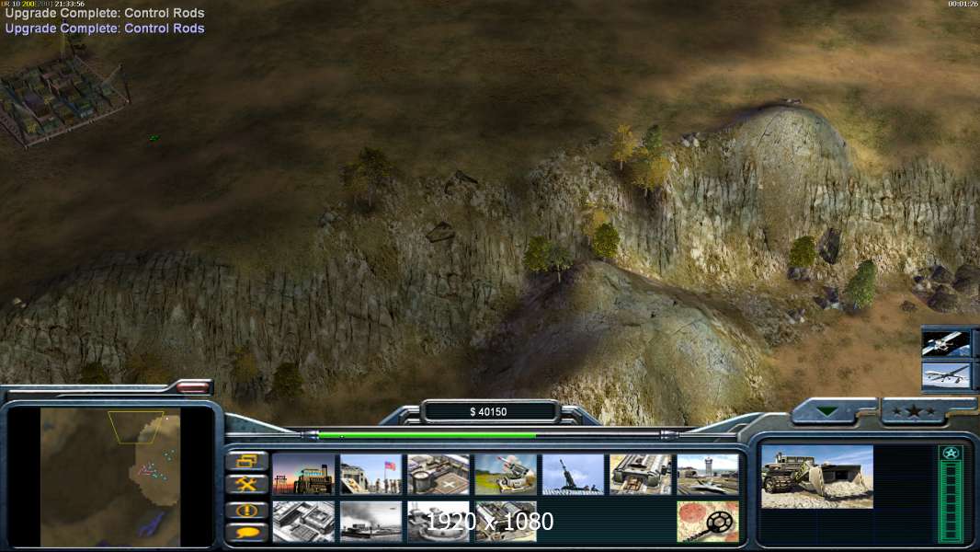
Task: Open the three-star General's Powers menu
Action: click(914, 411)
